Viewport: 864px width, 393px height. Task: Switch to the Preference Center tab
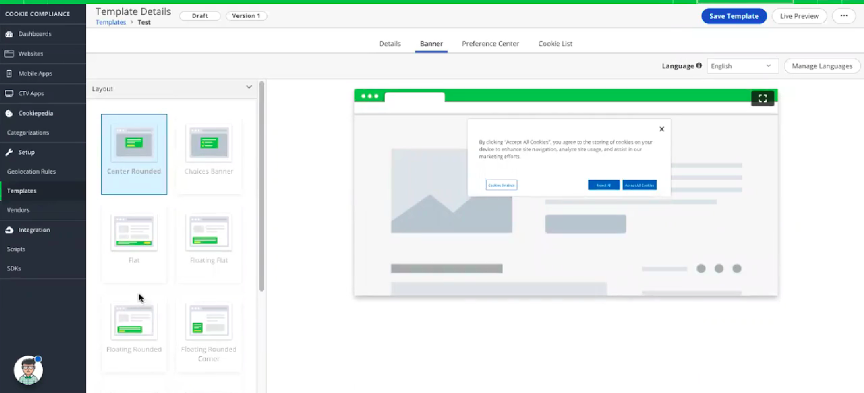pos(490,44)
